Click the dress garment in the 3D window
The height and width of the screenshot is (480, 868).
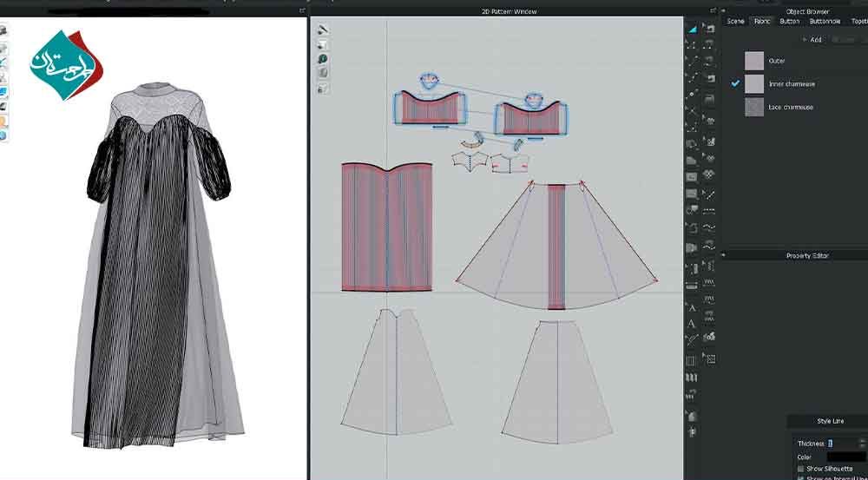158,266
